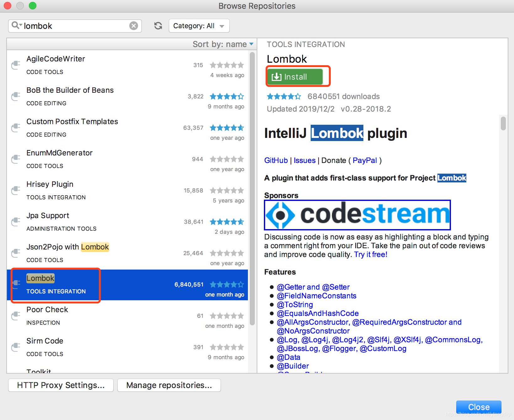Click the plugin icon next to EnumMdGenerator

[x=16, y=159]
